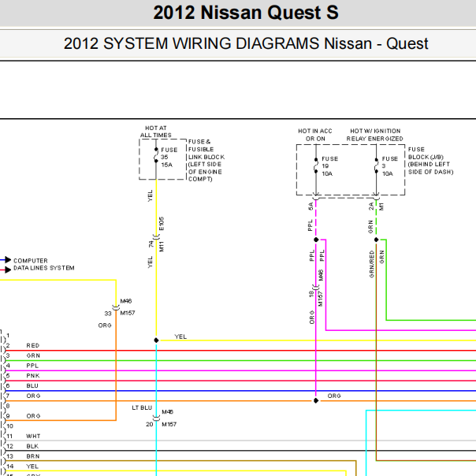Select 'HOT W/ IGNITION RELAY ENERGIZED' label
476x476 pixels.
[375, 135]
